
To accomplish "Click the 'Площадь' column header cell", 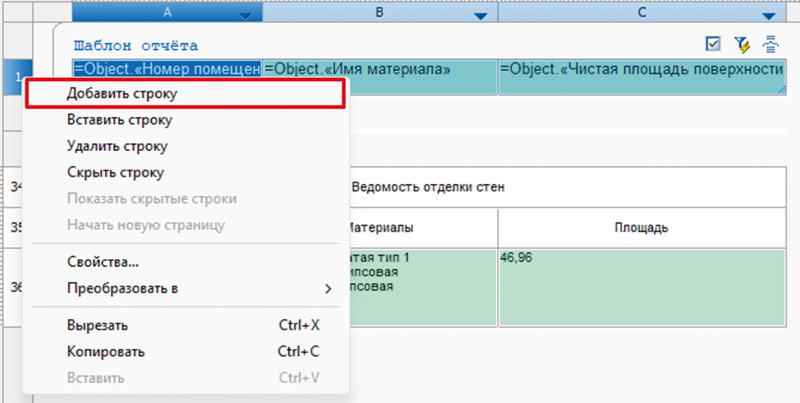I will click(x=640, y=228).
